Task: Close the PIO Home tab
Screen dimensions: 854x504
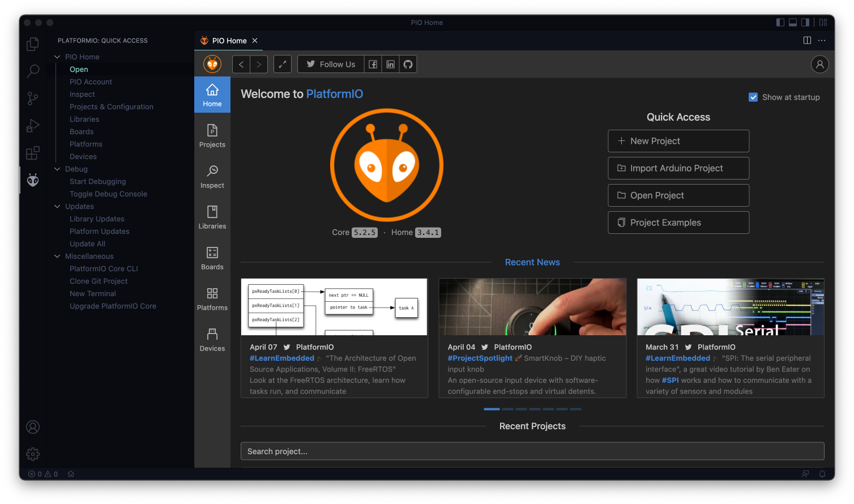Action: tap(255, 41)
